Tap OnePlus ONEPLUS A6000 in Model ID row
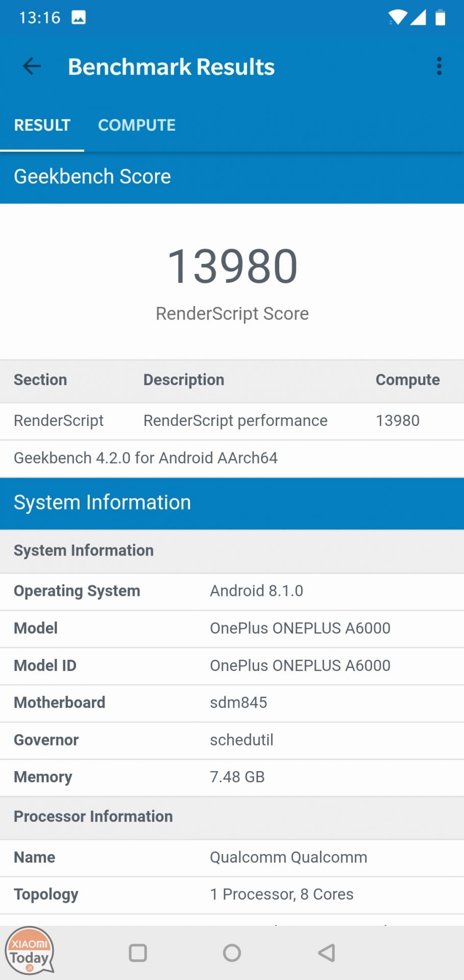 [x=300, y=666]
